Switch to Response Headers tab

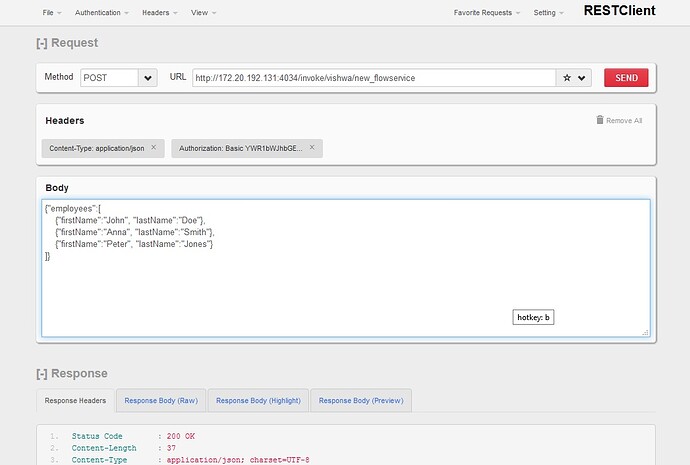(x=75, y=400)
